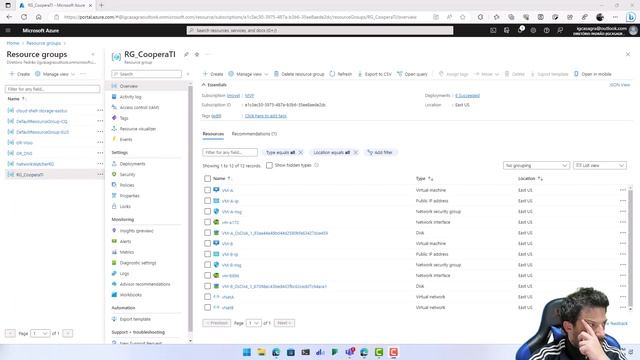Screen dimensions: 640x360
Task: Check the VM-A-nsg row
Action: coord(207,211)
